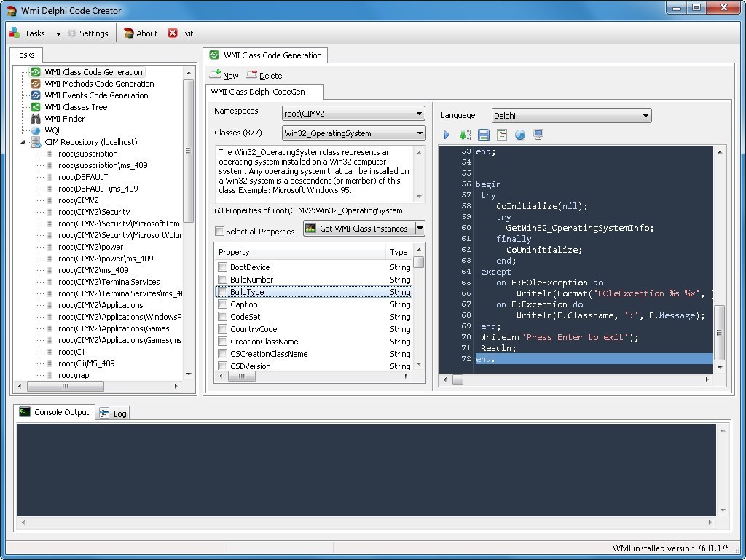This screenshot has height=560, width=746.
Task: Click the red Exit icon
Action: click(173, 33)
